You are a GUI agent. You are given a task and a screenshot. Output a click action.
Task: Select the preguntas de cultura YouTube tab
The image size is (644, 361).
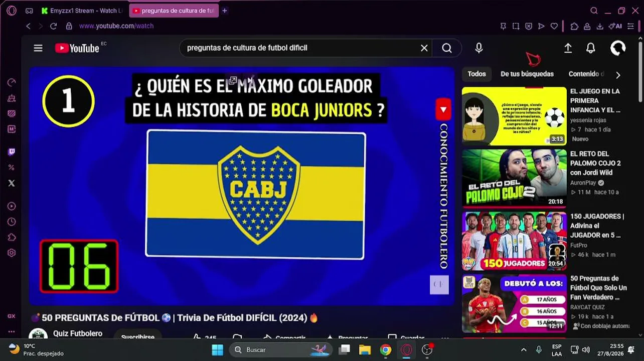174,11
